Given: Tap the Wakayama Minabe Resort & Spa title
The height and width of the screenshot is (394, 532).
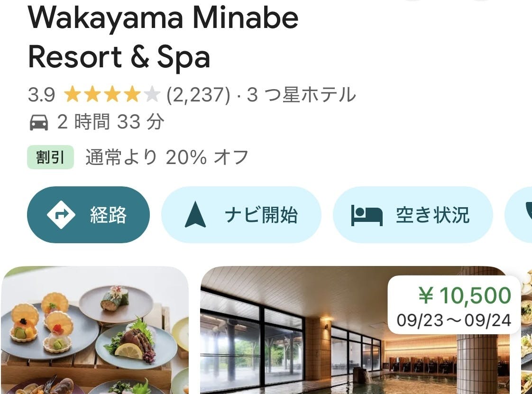Looking at the screenshot, I should (163, 37).
